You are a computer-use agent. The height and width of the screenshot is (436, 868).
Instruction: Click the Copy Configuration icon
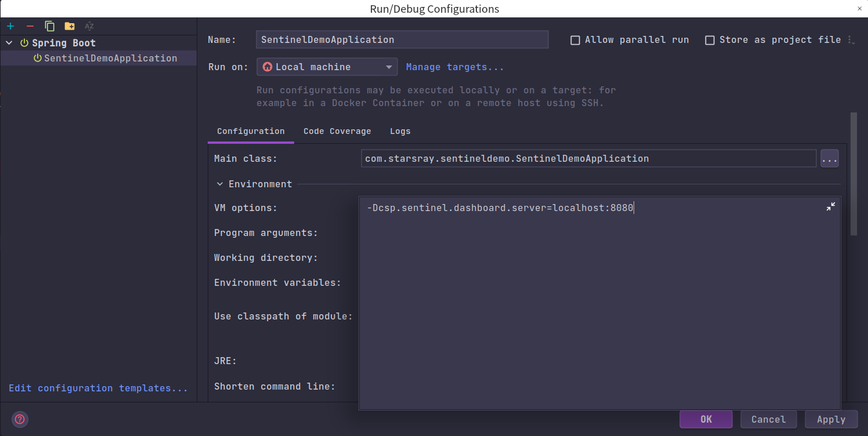pyautogui.click(x=50, y=26)
